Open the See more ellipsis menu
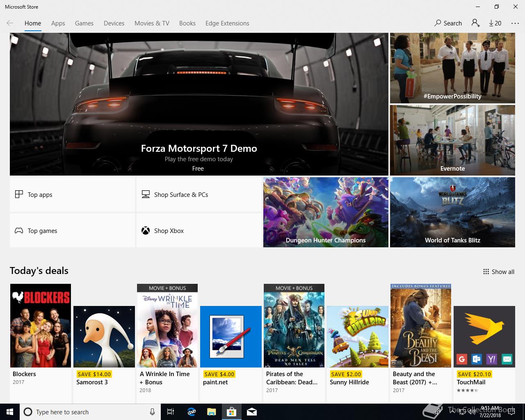This screenshot has width=525, height=420. tap(515, 23)
